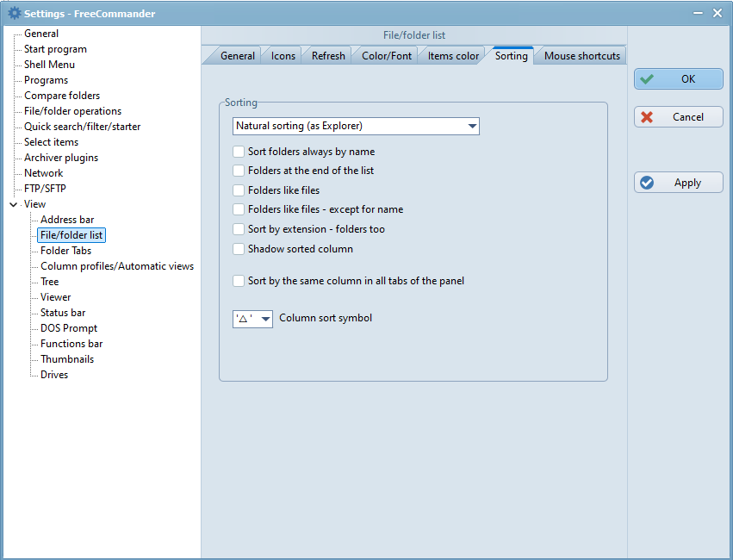The width and height of the screenshot is (733, 560).
Task: Discard changes with the Cancel button
Action: (679, 117)
